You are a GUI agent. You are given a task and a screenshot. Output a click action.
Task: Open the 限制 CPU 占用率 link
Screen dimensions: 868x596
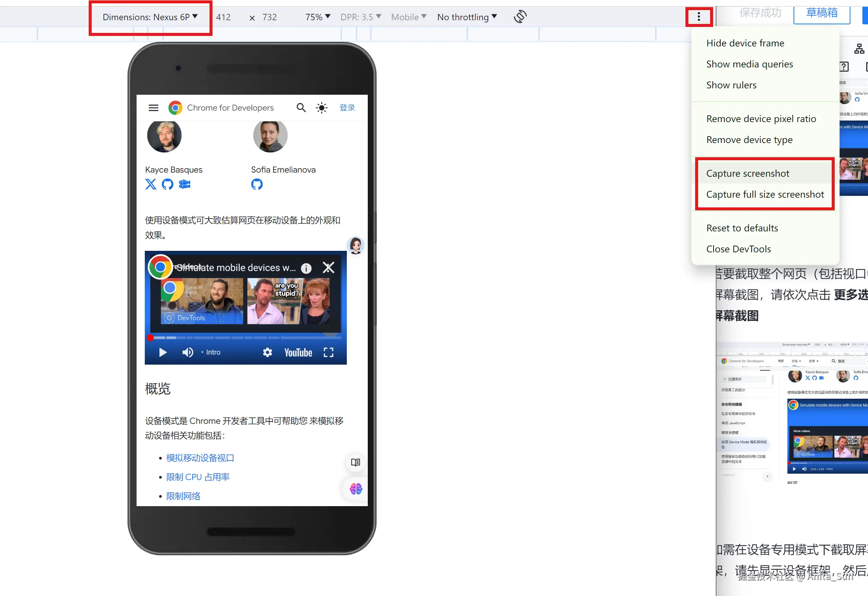coord(198,477)
